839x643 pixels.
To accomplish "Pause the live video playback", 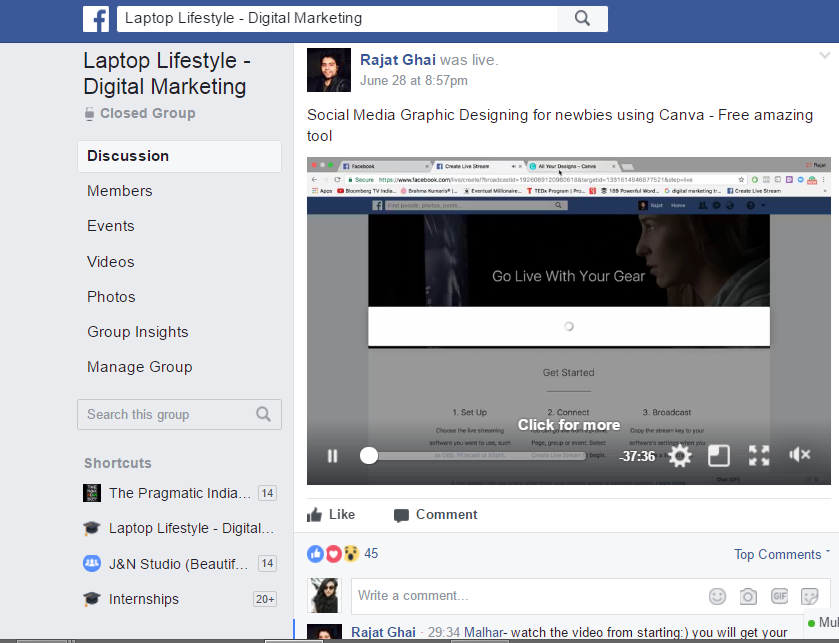I will [x=332, y=456].
